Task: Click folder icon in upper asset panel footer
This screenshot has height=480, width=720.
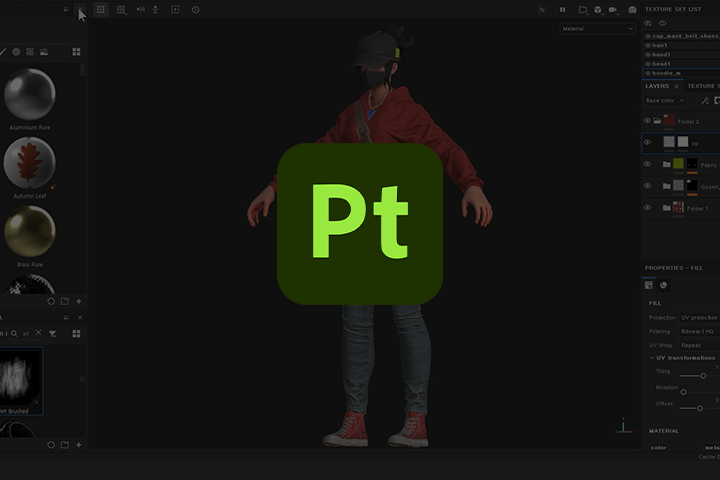Action: pyautogui.click(x=65, y=301)
